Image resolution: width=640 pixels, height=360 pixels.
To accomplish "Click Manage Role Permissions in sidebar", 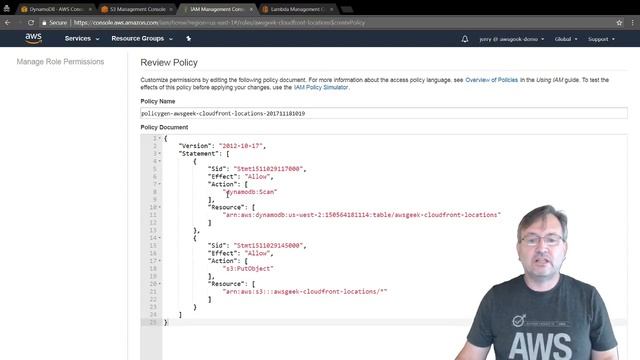I will point(60,62).
